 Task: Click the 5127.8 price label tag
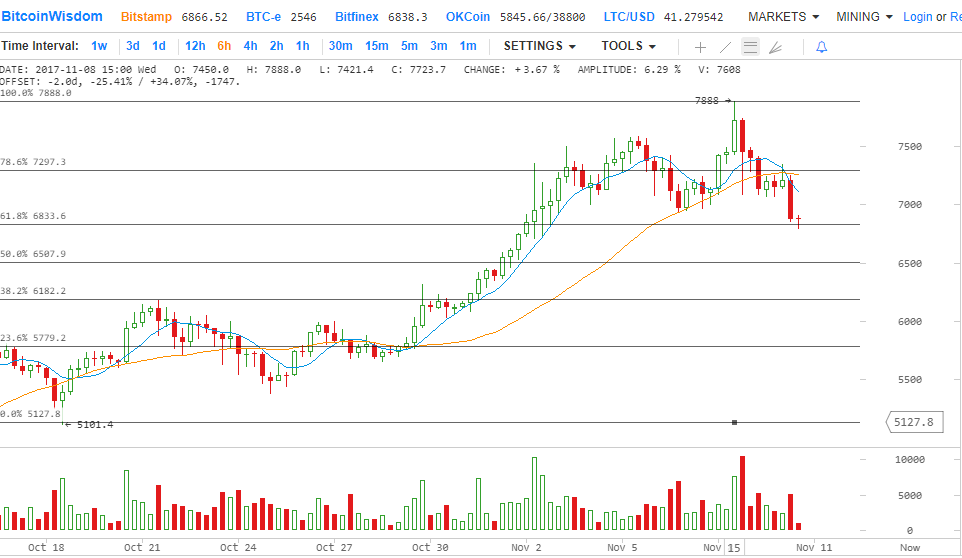tap(915, 422)
